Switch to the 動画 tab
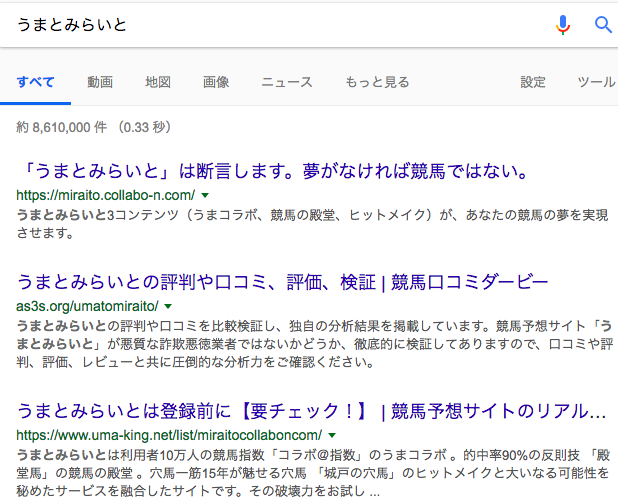Image resolution: width=618 pixels, height=503 pixels. tap(100, 82)
